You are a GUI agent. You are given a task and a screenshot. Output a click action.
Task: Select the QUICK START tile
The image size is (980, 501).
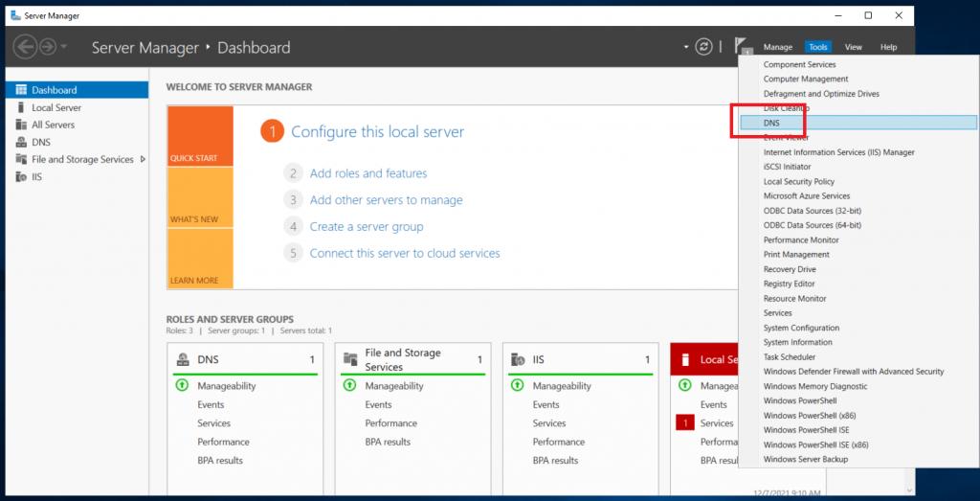[200, 136]
